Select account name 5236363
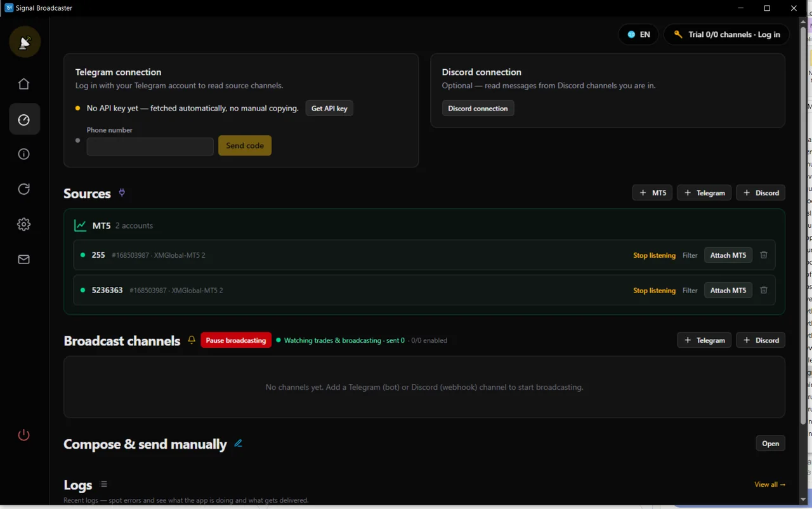 pos(107,290)
